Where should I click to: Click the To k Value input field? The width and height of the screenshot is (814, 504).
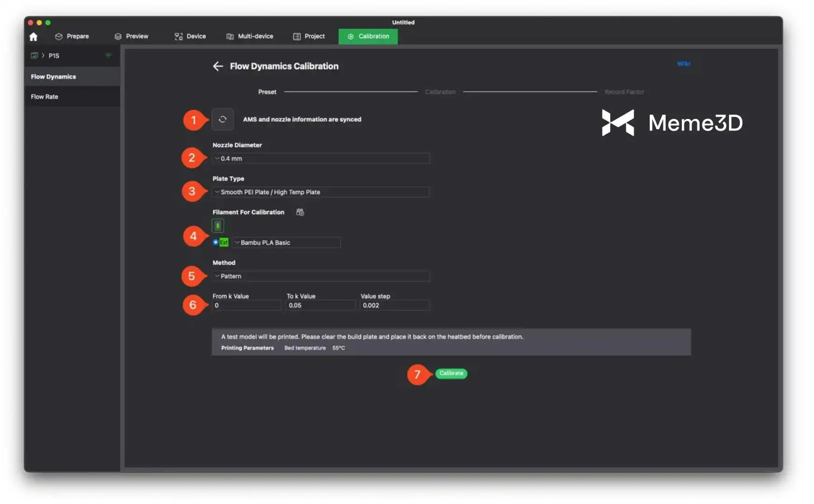pos(320,306)
